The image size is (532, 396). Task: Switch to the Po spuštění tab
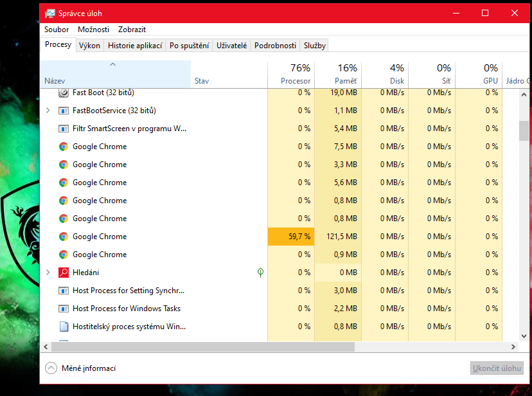coord(189,46)
